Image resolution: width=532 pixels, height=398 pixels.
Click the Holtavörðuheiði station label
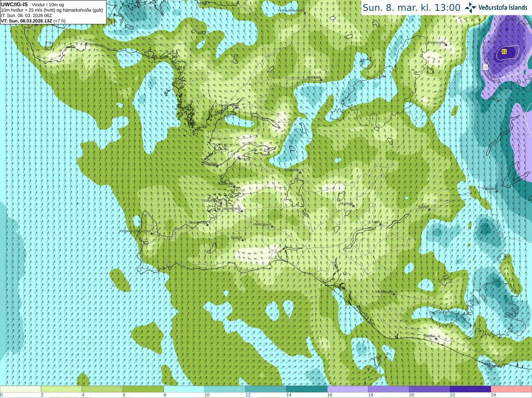pos(291,10)
